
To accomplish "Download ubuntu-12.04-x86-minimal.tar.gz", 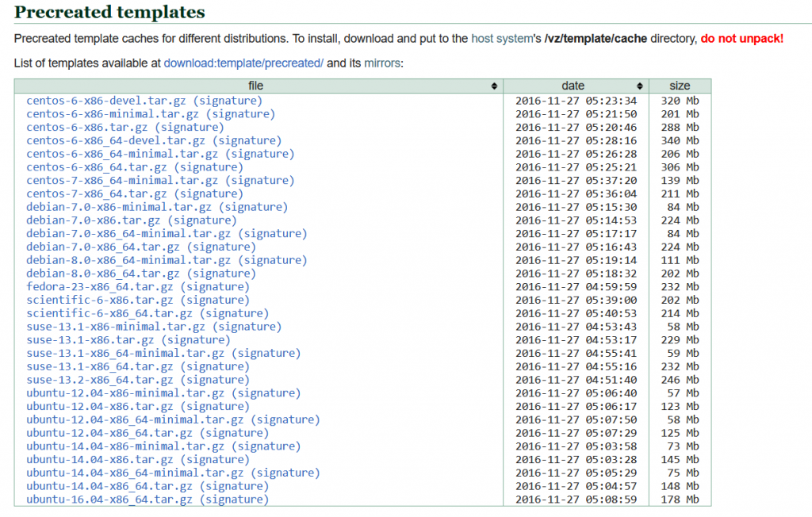I will (x=125, y=393).
